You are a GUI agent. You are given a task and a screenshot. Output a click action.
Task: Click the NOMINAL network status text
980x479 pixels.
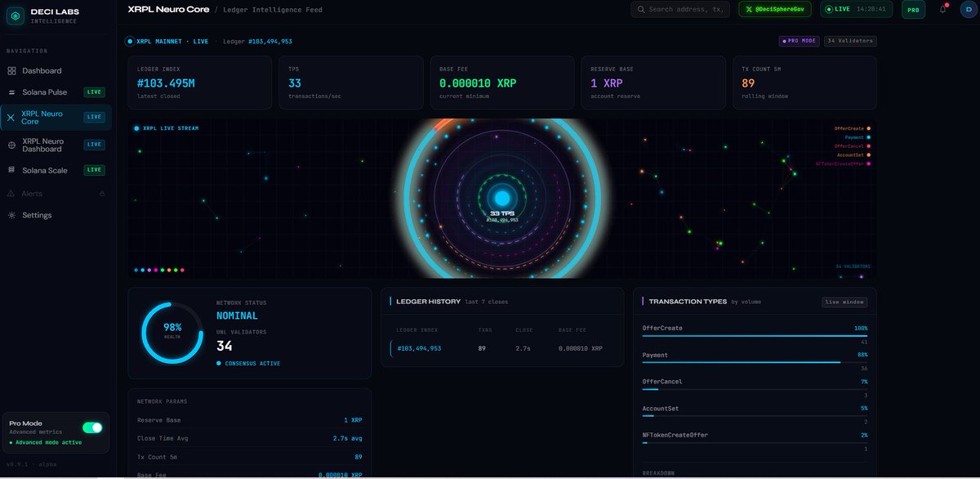(x=237, y=316)
